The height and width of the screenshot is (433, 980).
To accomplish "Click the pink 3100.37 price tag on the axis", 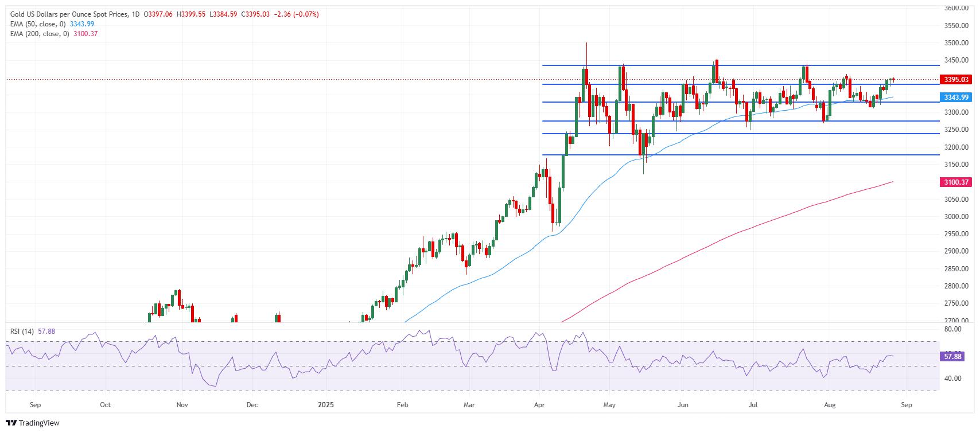I will point(955,182).
